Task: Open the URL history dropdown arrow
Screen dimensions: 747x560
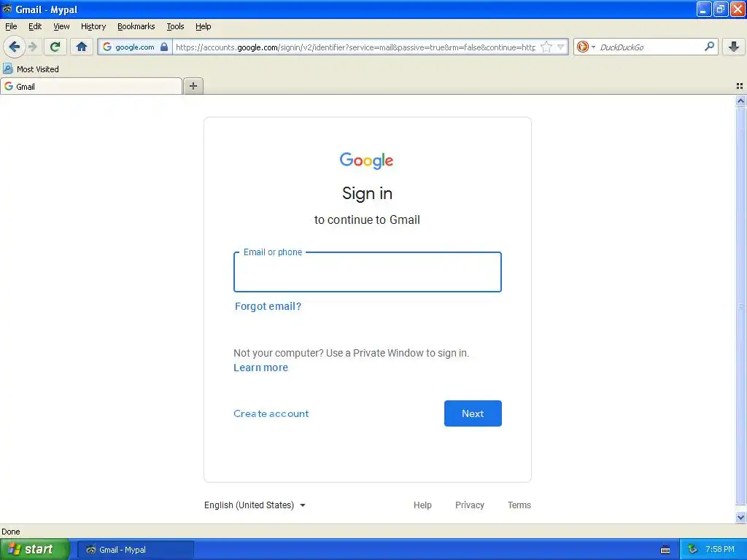Action: coord(561,47)
